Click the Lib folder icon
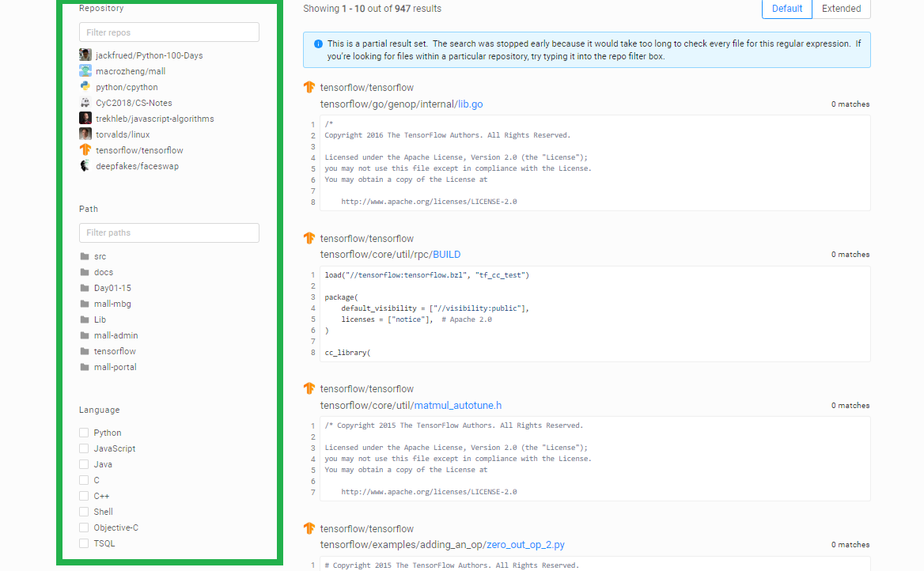924x571 pixels. [85, 320]
